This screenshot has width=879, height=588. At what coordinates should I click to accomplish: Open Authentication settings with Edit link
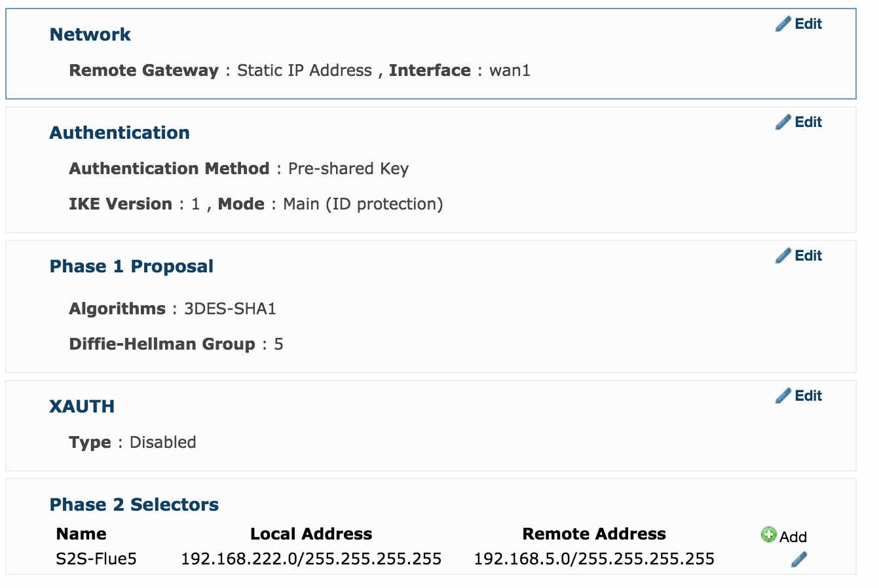808,122
